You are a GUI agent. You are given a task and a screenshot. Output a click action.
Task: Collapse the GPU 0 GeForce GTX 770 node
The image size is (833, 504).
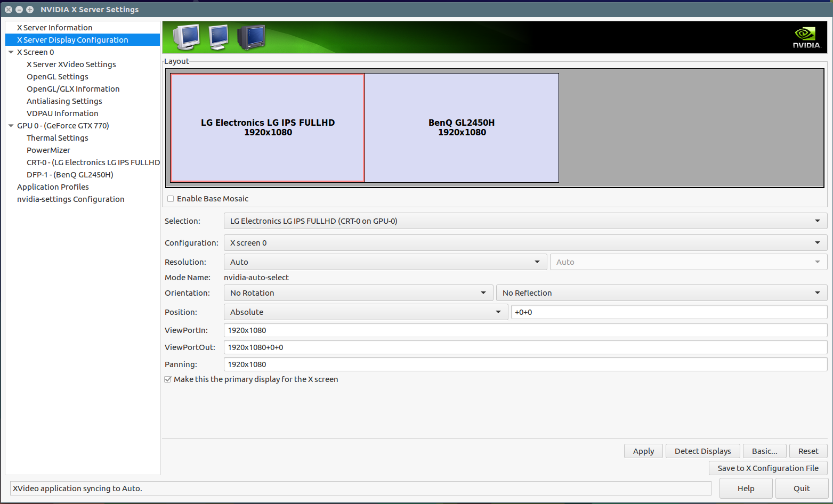pos(11,126)
